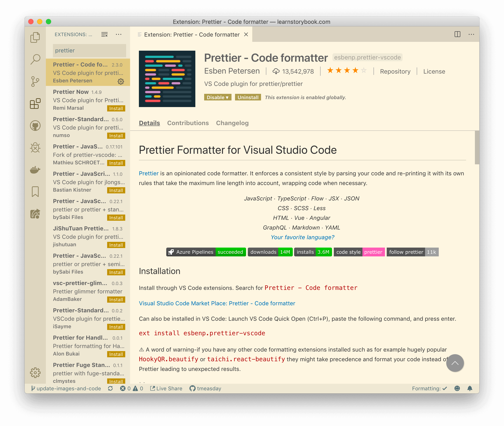The height and width of the screenshot is (426, 504).
Task: Click the Source Control icon in sidebar
Action: pyautogui.click(x=35, y=81)
